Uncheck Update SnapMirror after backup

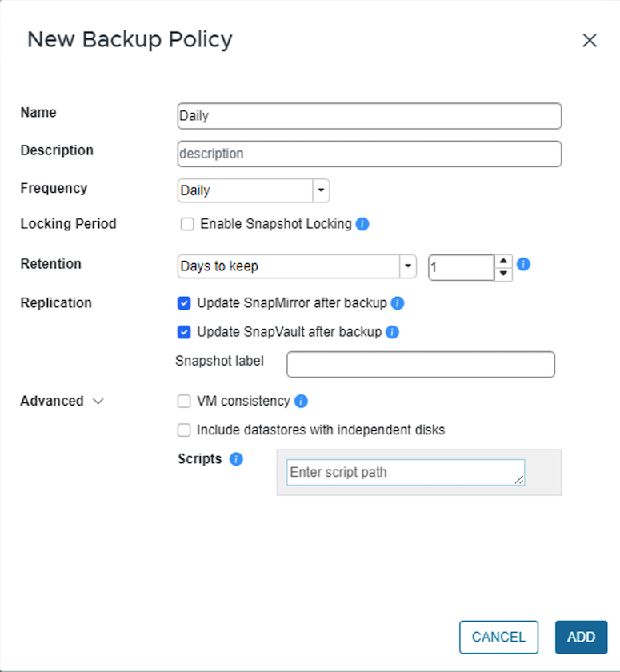pos(184,303)
